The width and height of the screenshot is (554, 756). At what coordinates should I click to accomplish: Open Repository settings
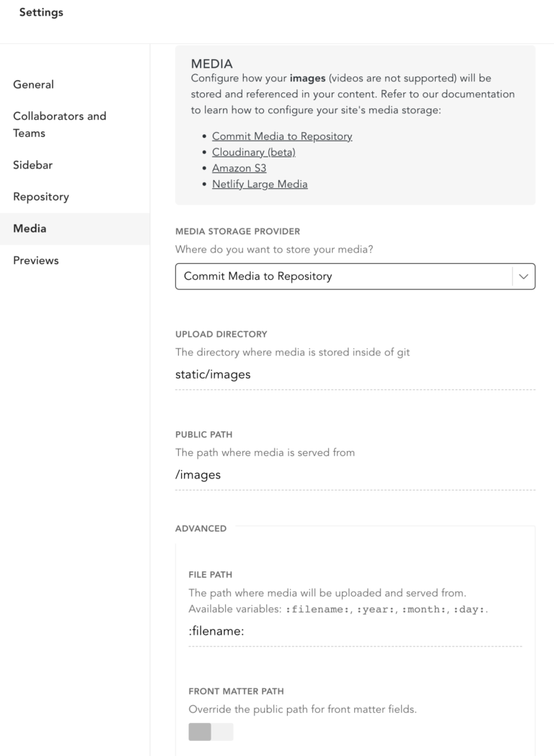coord(41,197)
